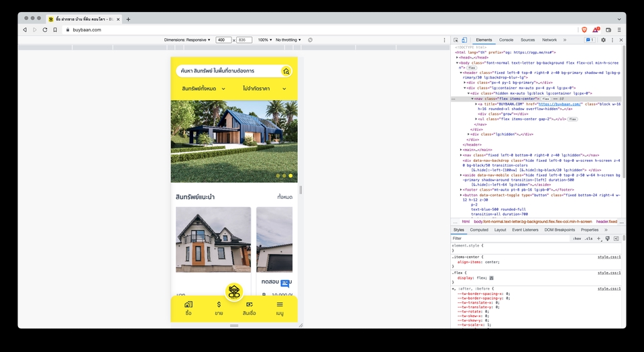
Task: Add new style rule plus icon
Action: [599, 238]
